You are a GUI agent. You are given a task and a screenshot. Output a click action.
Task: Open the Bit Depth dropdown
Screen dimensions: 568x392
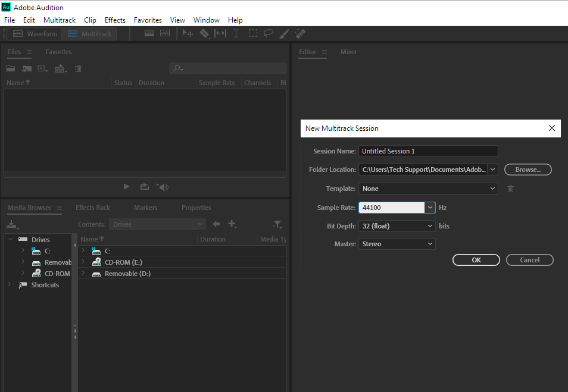click(397, 226)
